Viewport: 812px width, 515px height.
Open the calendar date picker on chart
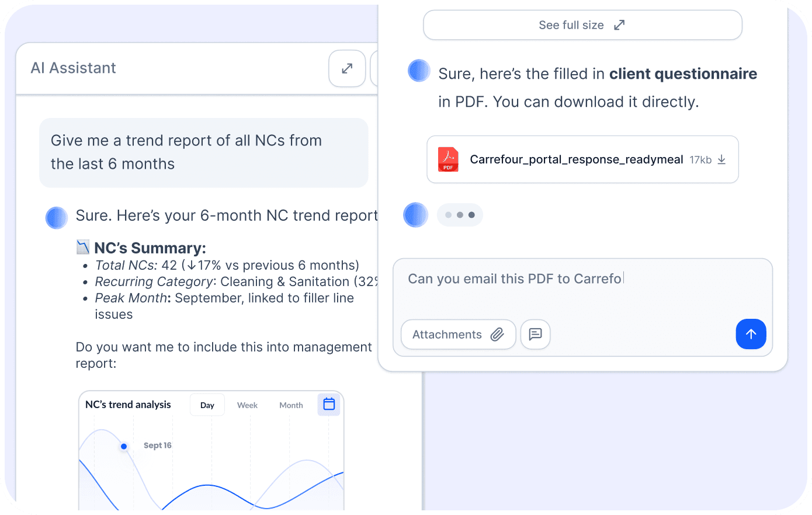pos(329,404)
